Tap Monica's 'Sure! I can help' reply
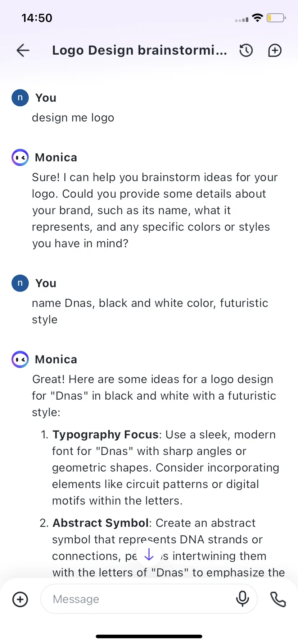This screenshot has height=644, width=298. pyautogui.click(x=155, y=210)
